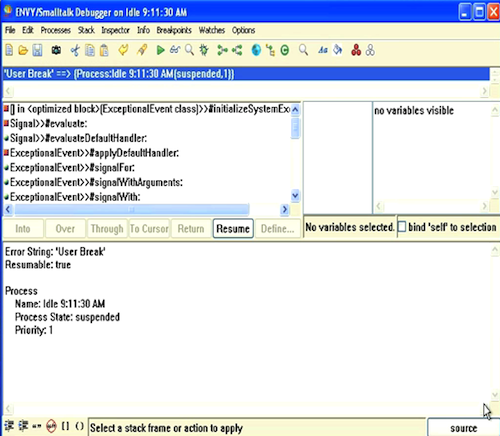Image resolution: width=500 pixels, height=436 pixels.
Task: Click the Through step button
Action: pyautogui.click(x=107, y=229)
